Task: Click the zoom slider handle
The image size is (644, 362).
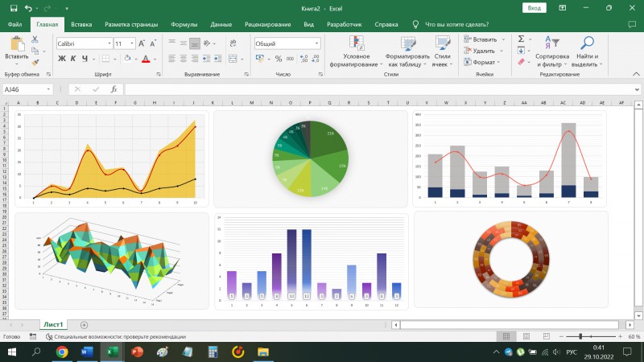Action: 580,336
